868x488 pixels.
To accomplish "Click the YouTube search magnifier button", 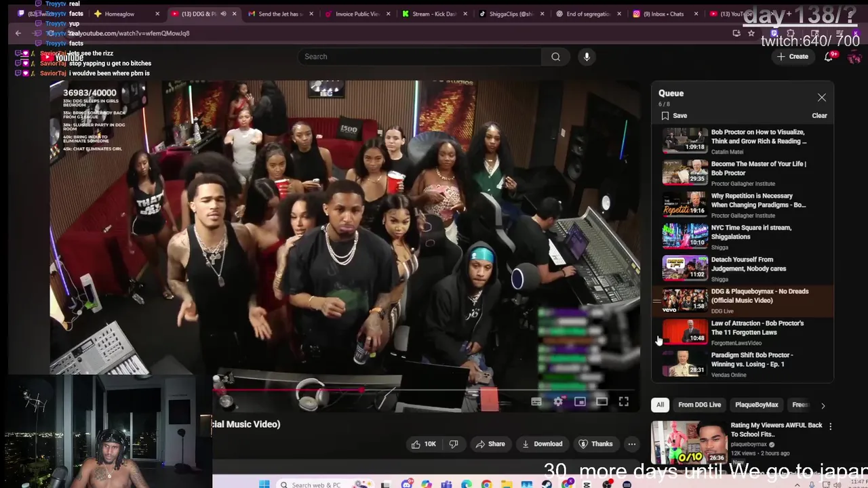I will 555,57.
